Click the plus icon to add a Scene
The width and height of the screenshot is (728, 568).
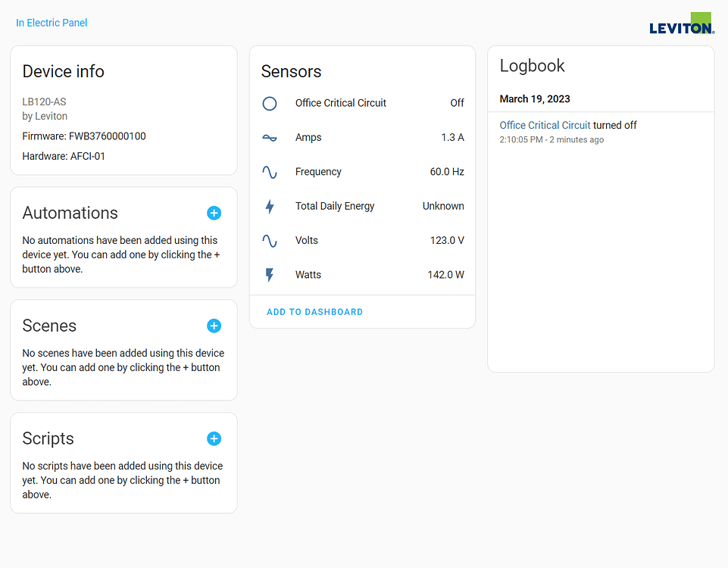pyautogui.click(x=214, y=326)
